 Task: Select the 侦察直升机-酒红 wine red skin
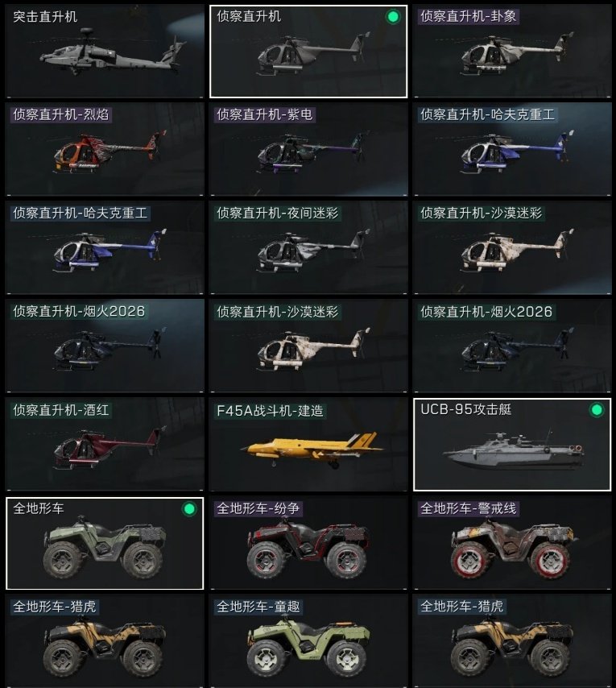pos(105,445)
